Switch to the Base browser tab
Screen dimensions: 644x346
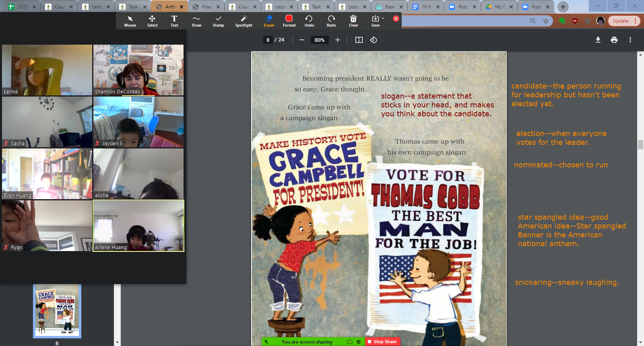pos(389,7)
